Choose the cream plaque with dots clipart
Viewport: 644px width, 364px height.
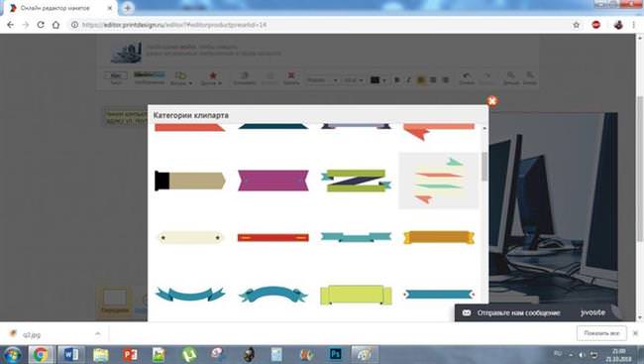[190, 237]
